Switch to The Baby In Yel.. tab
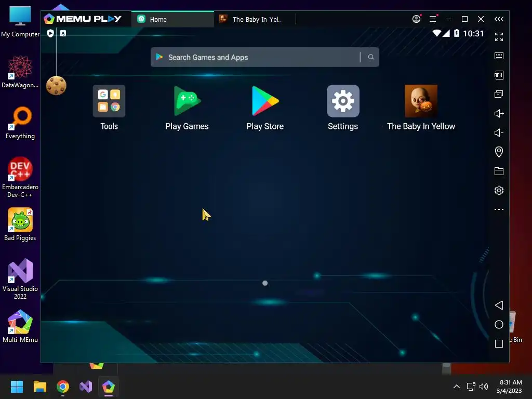The height and width of the screenshot is (399, 532). [255, 19]
